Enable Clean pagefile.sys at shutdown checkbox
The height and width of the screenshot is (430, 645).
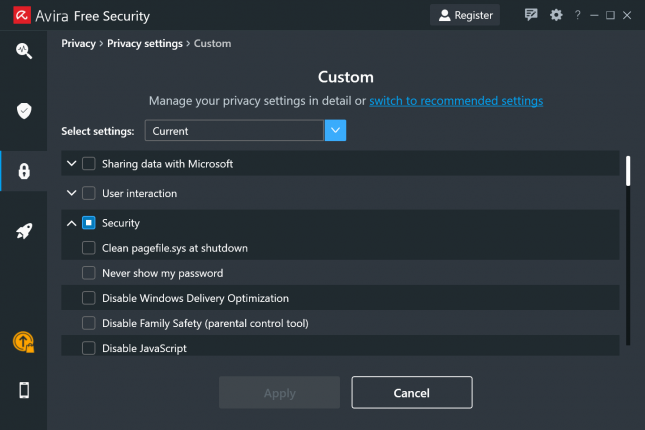88,248
